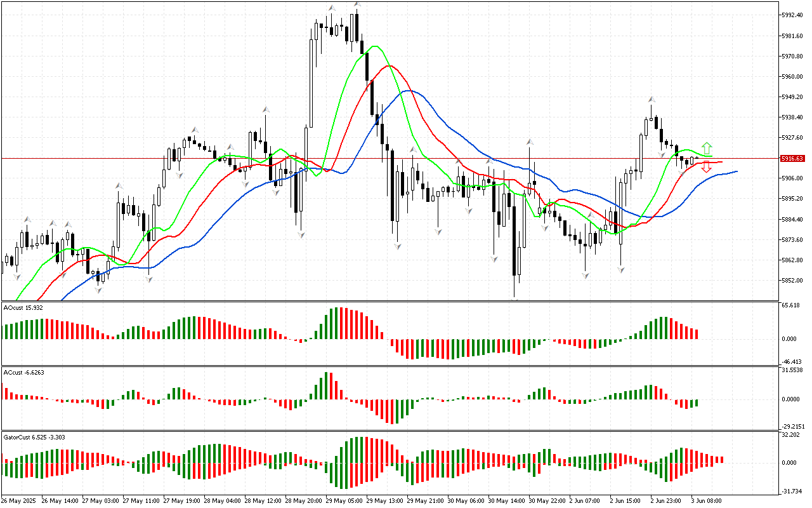812x508 pixels.
Task: Click fractal down arrow below 28 May 20:00 low
Action: [x=301, y=235]
